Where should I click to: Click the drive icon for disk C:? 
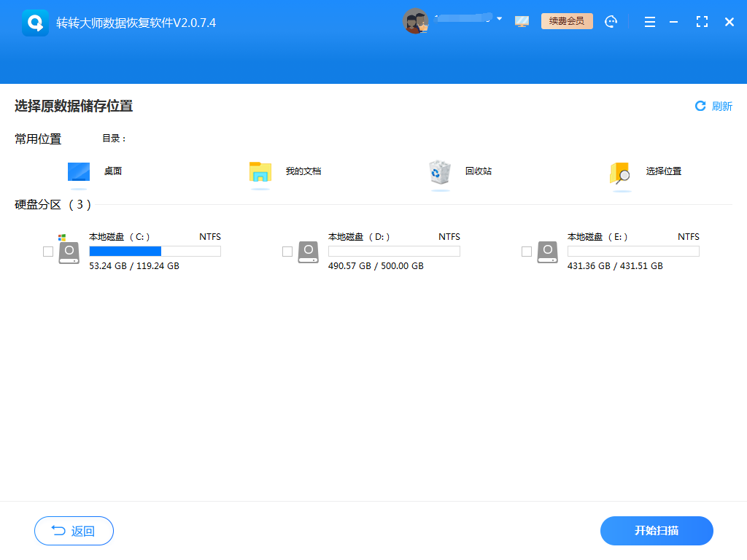69,252
